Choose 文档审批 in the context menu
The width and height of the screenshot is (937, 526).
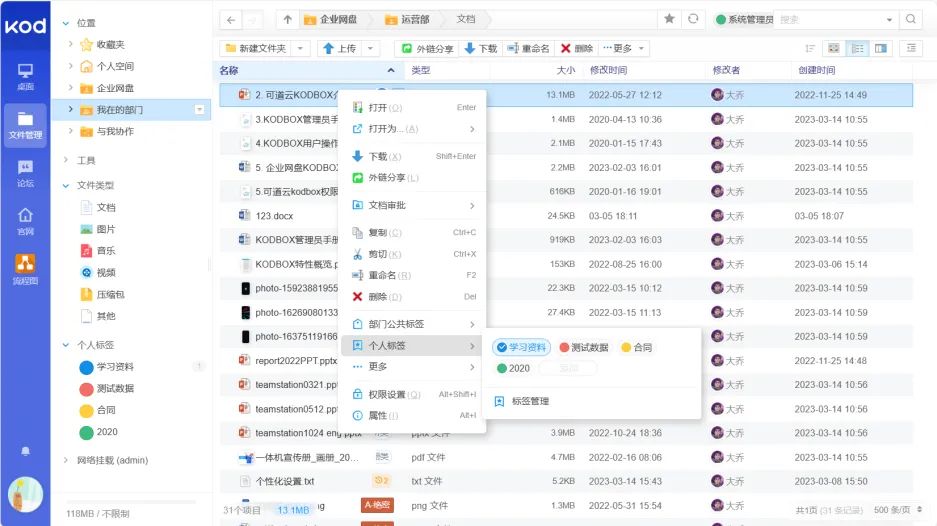413,205
